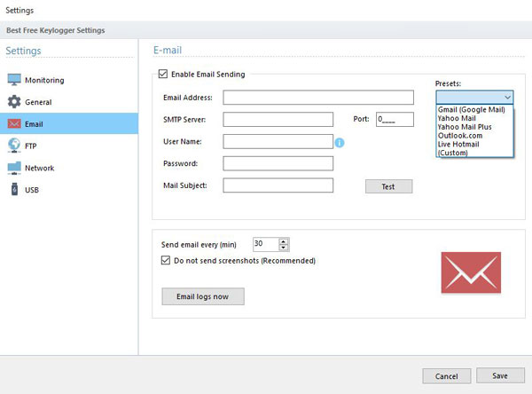Viewport: 532px width, 394px height.
Task: Click the Email envelope icon in sidebar
Action: 14,124
